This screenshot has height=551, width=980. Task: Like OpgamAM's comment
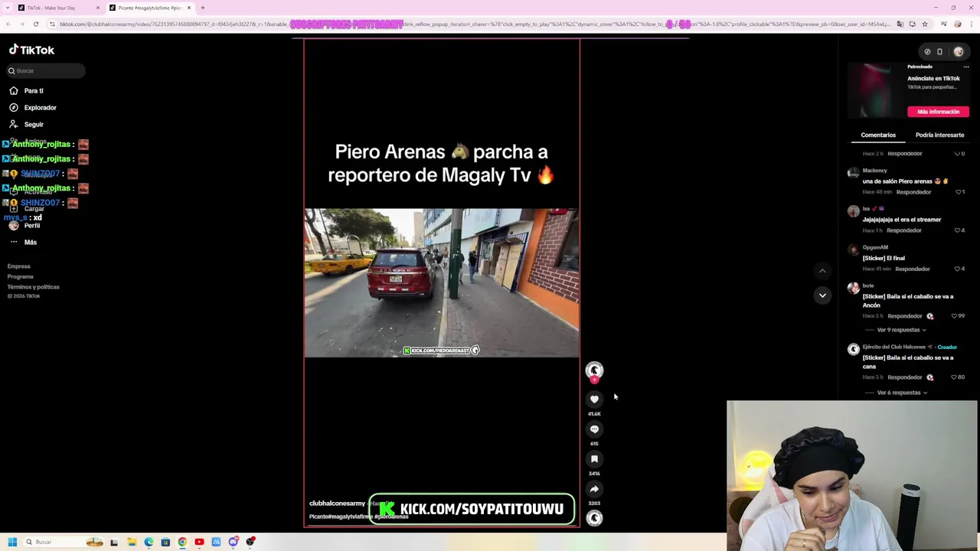pos(959,269)
